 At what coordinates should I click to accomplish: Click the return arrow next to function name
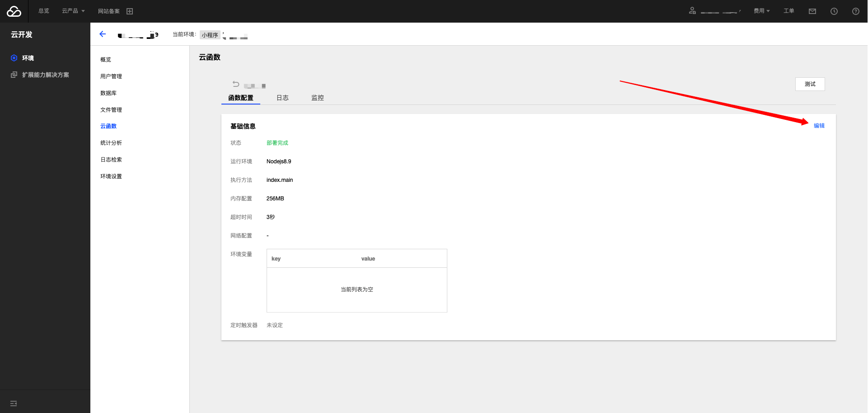click(236, 84)
